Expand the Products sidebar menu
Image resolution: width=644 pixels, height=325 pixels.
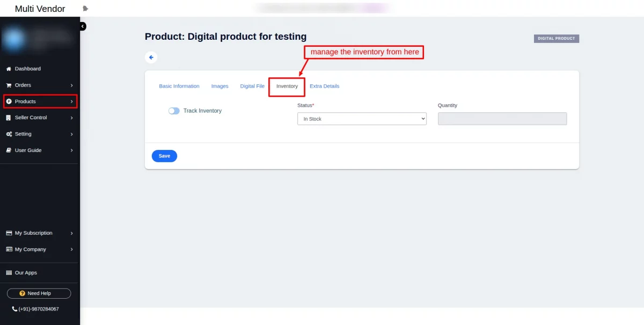point(40,102)
